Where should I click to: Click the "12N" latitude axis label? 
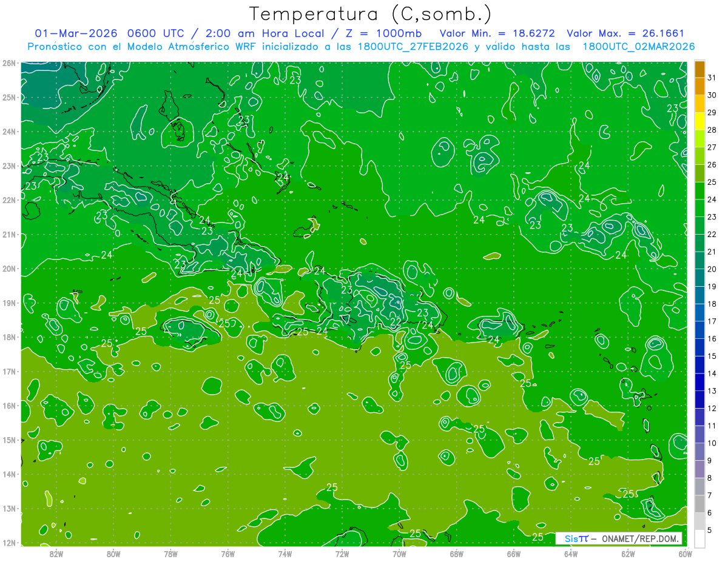(8, 543)
